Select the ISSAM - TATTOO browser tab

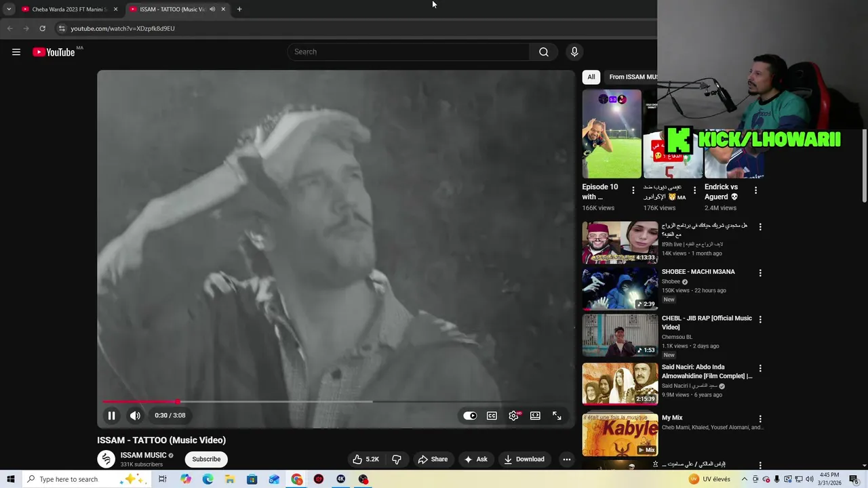[172, 9]
